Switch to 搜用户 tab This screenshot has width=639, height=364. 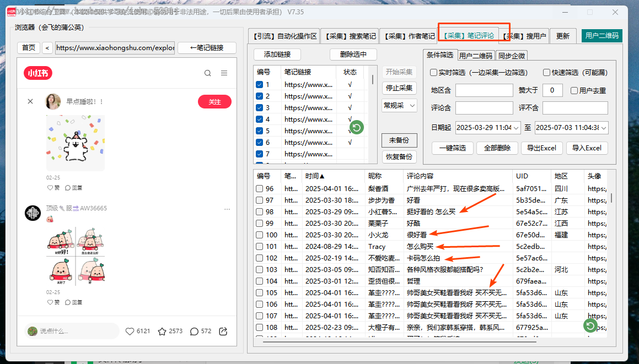[524, 36]
